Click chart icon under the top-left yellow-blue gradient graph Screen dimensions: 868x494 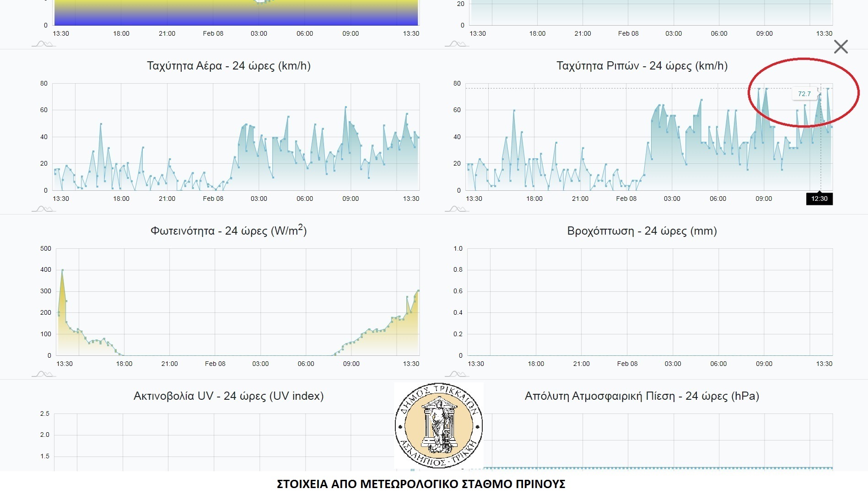43,44
